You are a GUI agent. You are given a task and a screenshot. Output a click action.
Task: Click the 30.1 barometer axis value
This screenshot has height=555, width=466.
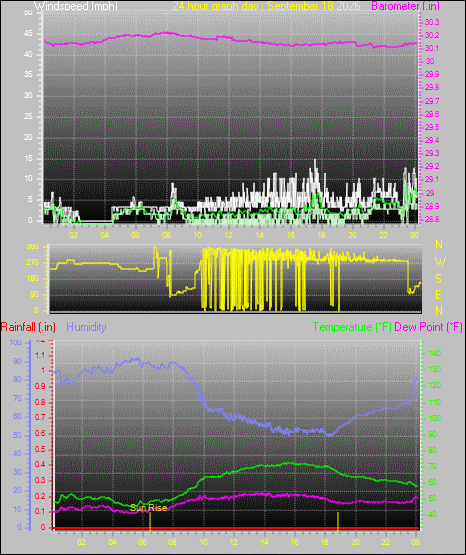tap(432, 48)
